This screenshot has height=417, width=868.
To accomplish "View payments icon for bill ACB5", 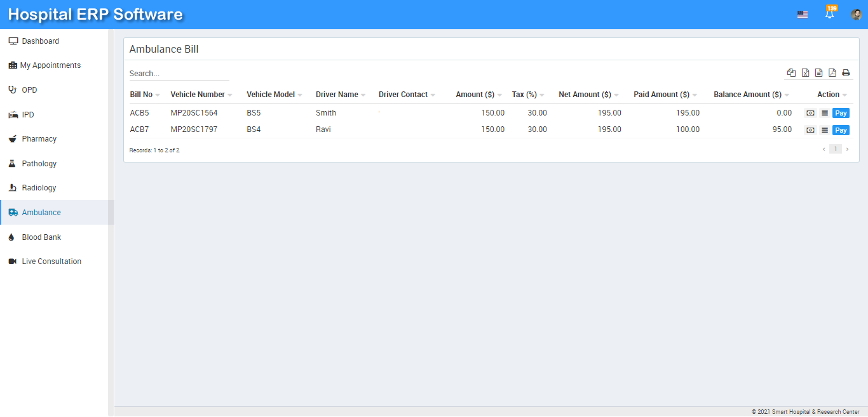I will click(810, 113).
